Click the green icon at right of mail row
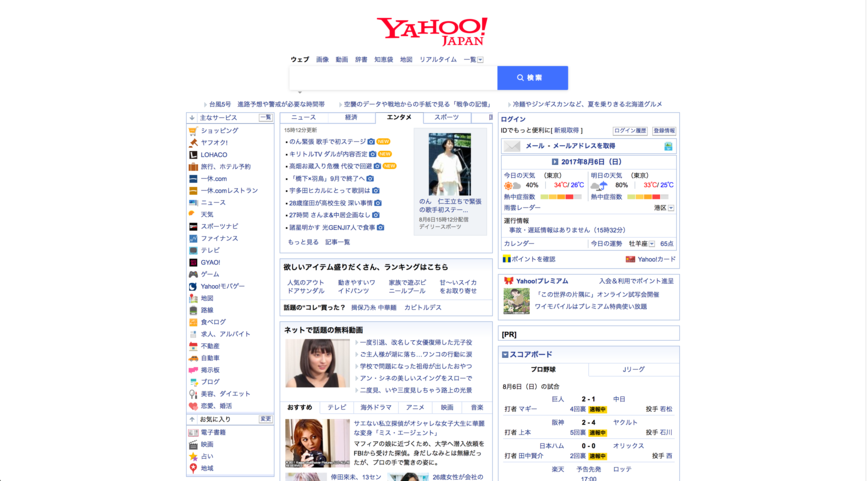The image size is (867, 481). coord(668,147)
